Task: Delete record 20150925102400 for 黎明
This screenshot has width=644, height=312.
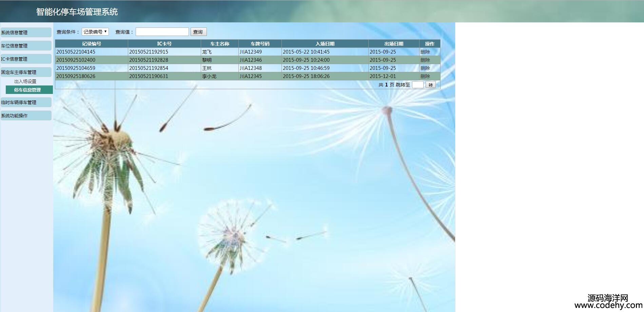Action: [x=425, y=60]
